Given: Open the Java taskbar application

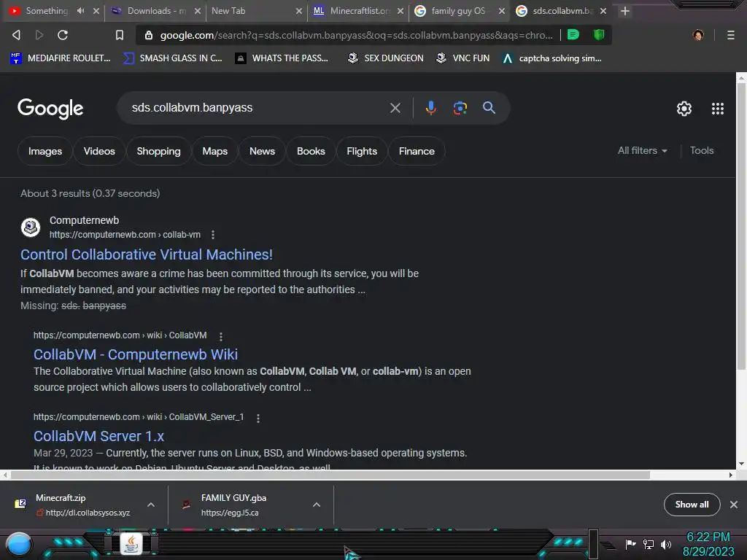Looking at the screenshot, I should 131,543.
